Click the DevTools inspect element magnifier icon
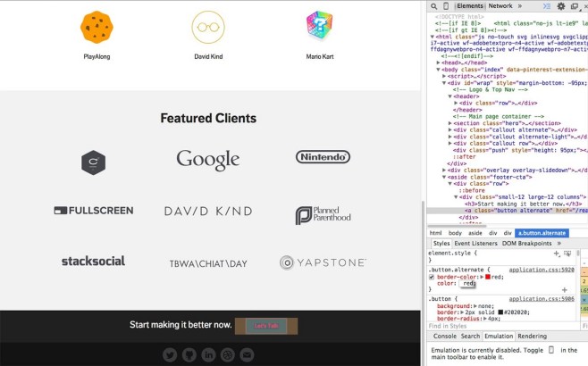Viewport: 588px width, 366px height. [434, 6]
